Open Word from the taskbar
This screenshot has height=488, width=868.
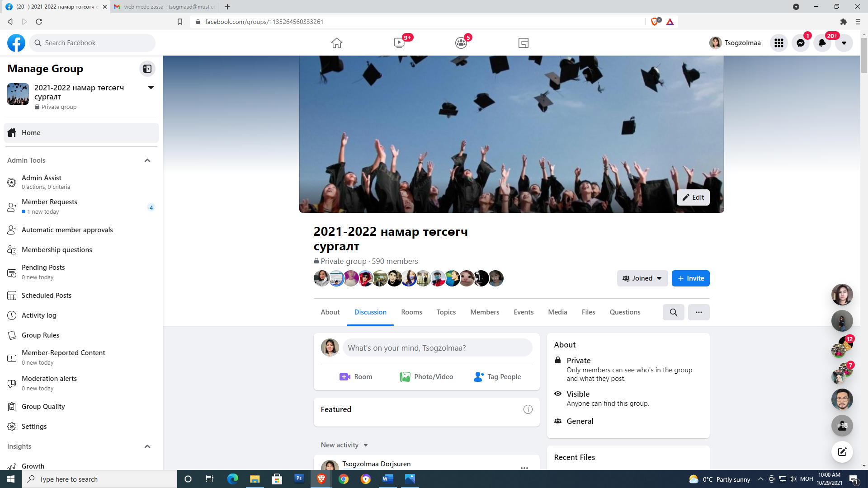coord(387,479)
